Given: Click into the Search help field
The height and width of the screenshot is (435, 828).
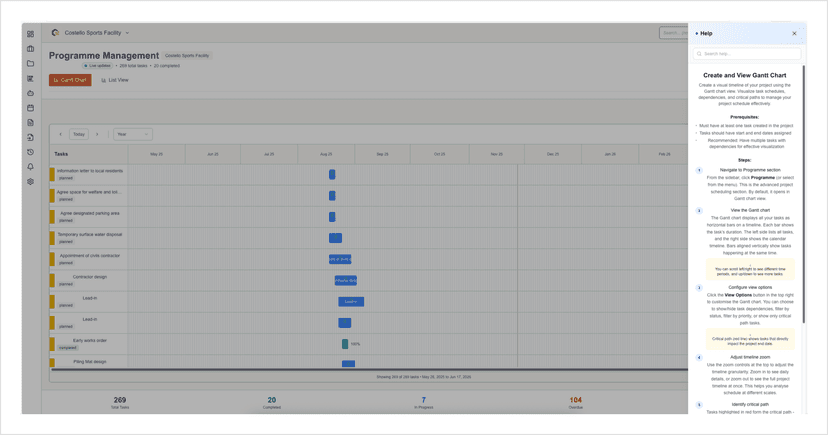Looking at the screenshot, I should pyautogui.click(x=747, y=54).
